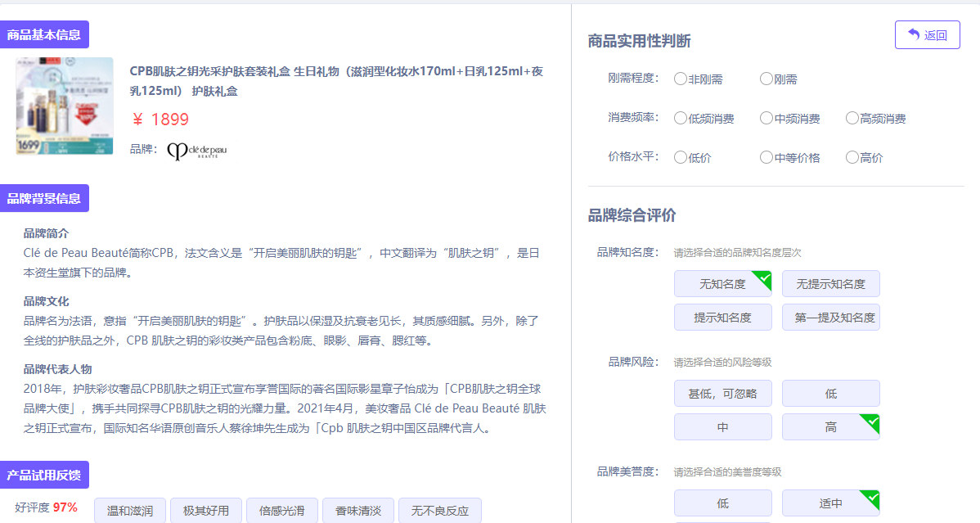Click the 产品试用反馈 section header
The width and height of the screenshot is (980, 523).
[x=43, y=475]
